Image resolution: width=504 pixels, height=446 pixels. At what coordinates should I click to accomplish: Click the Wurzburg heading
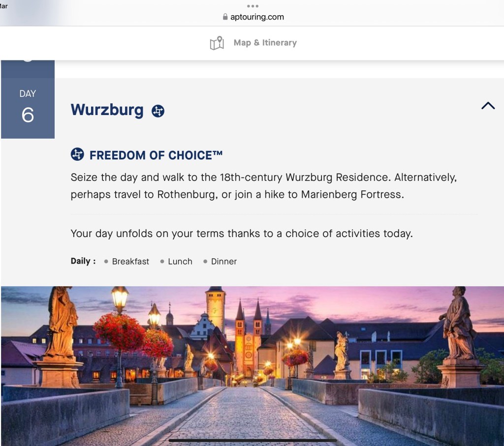coord(107,110)
